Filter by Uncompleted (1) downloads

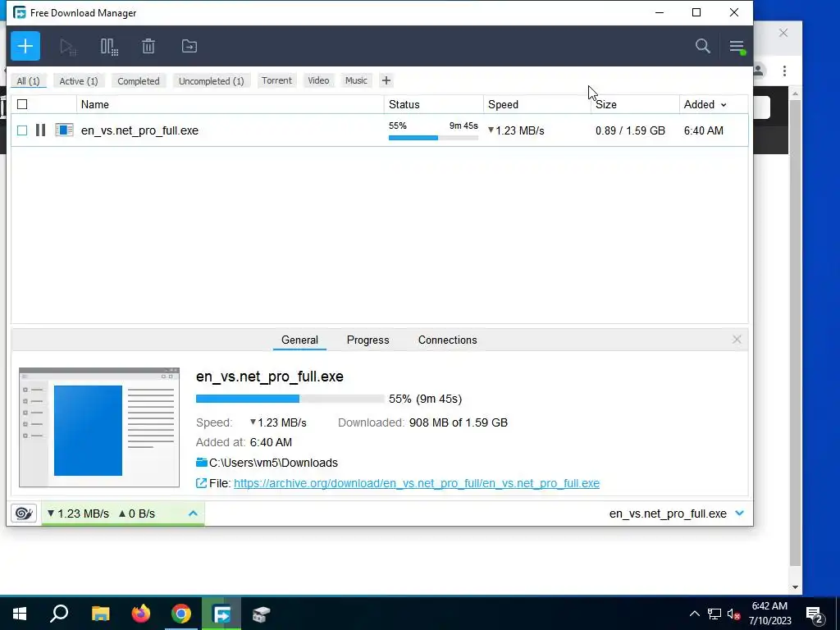point(211,81)
